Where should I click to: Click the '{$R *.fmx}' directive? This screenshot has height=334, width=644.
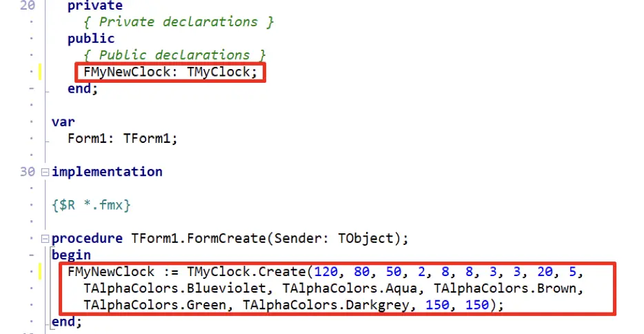point(91,205)
